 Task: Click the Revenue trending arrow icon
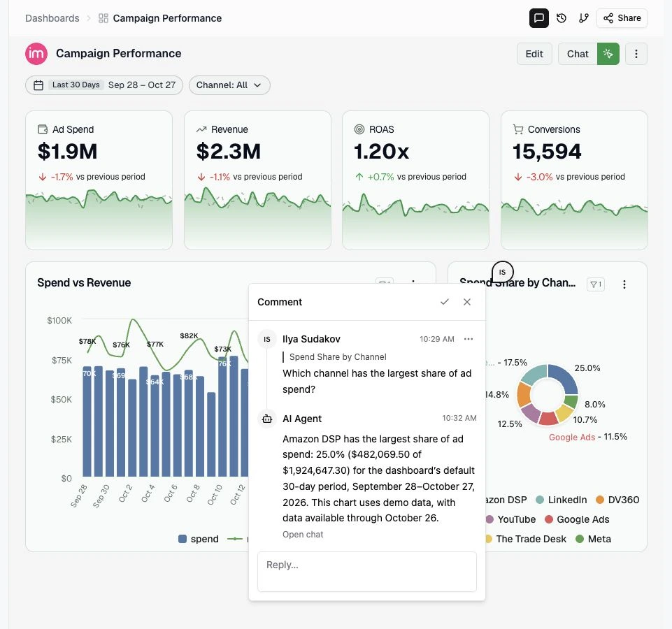click(201, 129)
